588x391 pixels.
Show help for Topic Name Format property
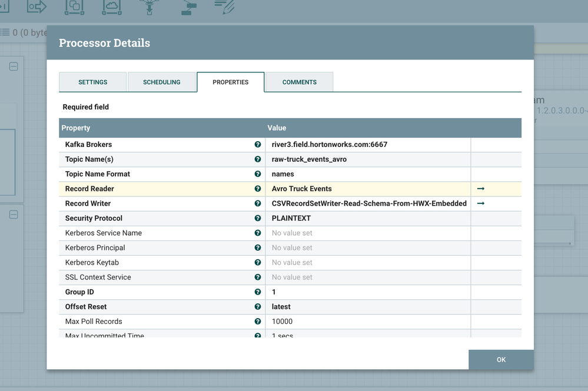coord(258,174)
